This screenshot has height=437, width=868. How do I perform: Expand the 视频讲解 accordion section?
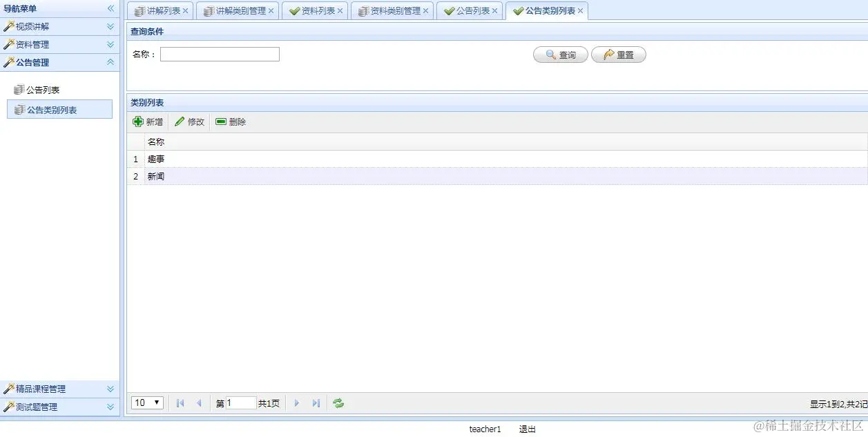(x=110, y=26)
